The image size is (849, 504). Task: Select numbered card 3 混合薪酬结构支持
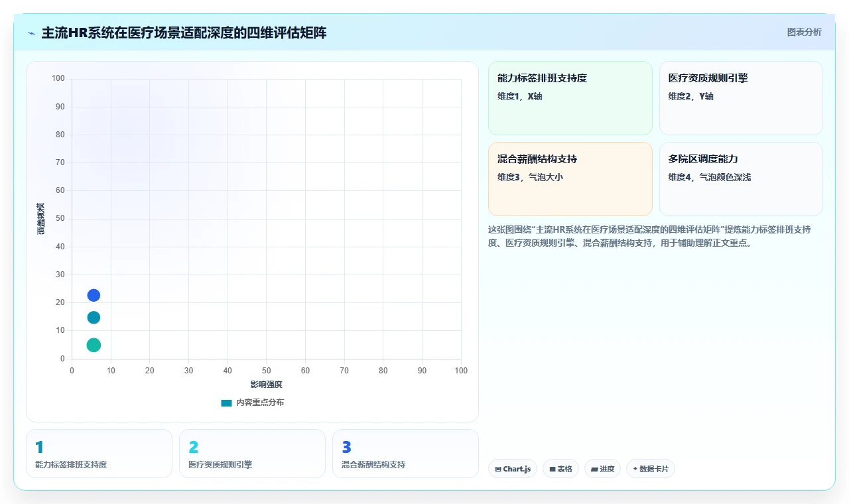pyautogui.click(x=405, y=454)
